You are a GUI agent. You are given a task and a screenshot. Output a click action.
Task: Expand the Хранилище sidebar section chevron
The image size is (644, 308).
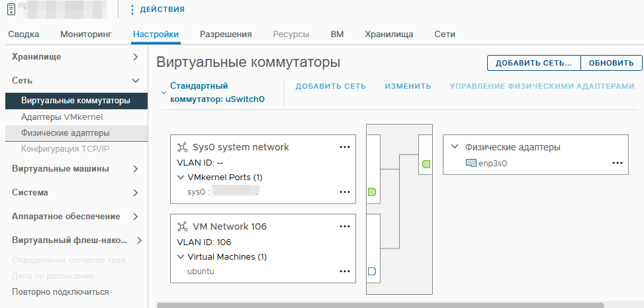point(136,57)
